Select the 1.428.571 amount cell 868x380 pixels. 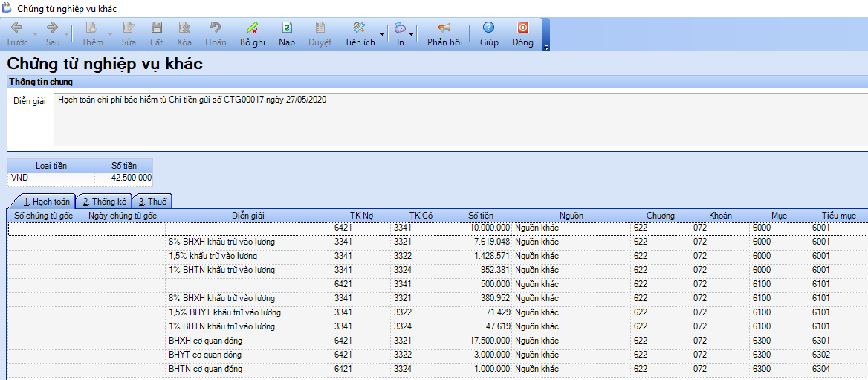tap(481, 256)
